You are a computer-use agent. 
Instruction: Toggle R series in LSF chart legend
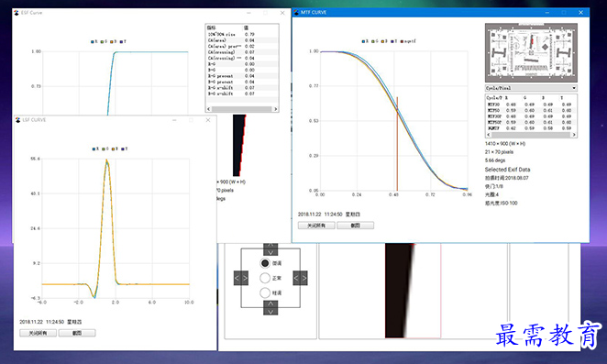[95, 149]
